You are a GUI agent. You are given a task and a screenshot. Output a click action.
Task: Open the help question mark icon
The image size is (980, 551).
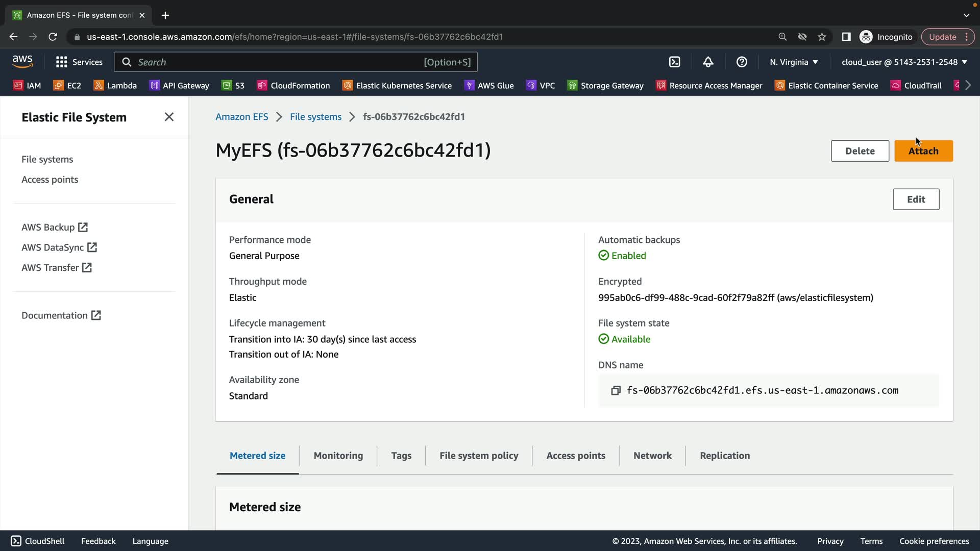tap(742, 62)
